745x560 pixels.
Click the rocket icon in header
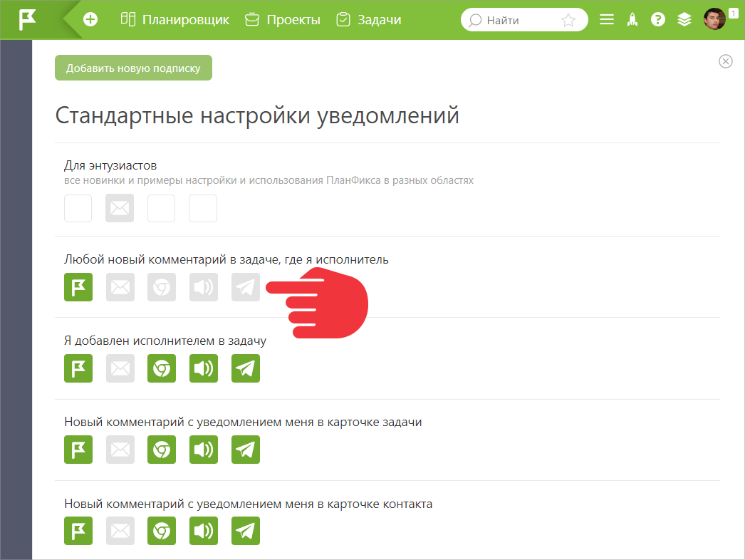tap(632, 19)
